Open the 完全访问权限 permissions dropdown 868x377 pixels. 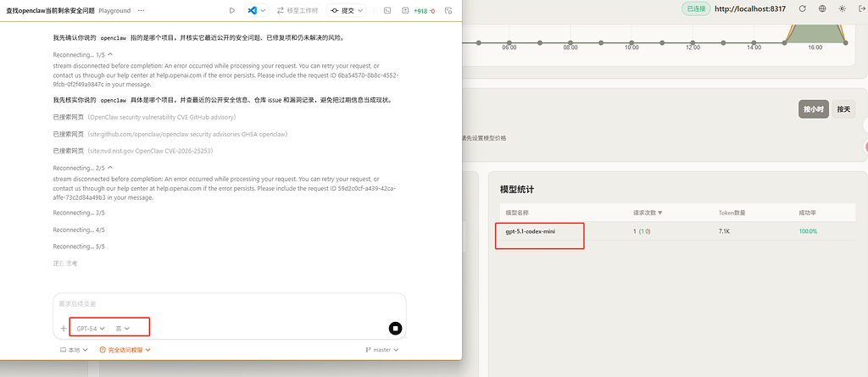point(125,350)
